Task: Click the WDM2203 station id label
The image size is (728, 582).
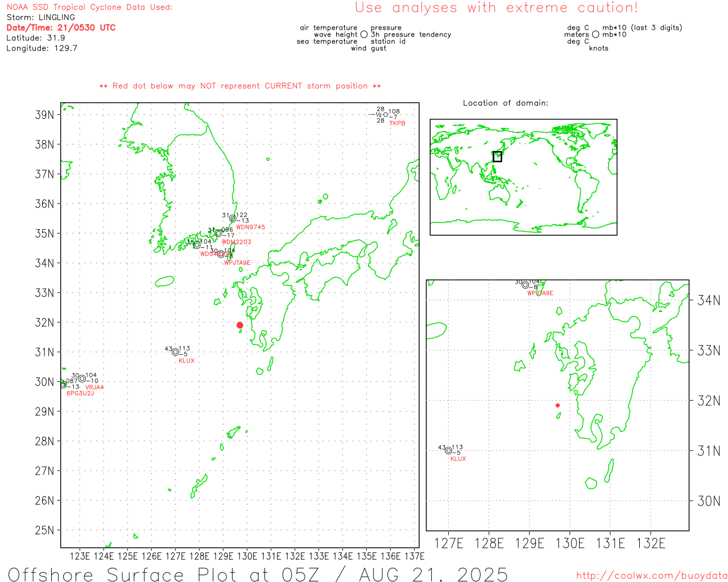Action: pyautogui.click(x=236, y=242)
